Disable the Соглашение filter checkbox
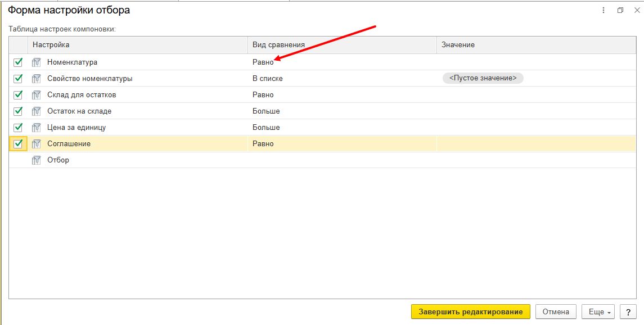Image resolution: width=644 pixels, height=325 pixels. [x=18, y=144]
